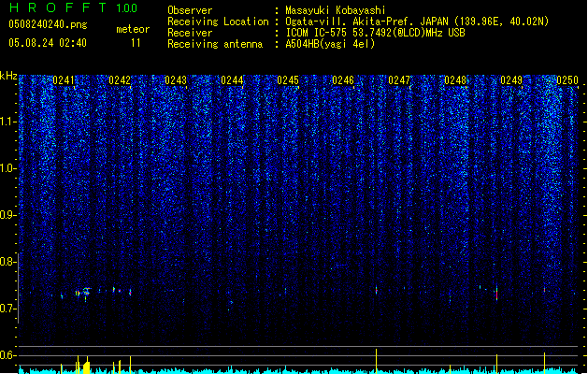Screen dimensions: 588x374
Task: Click the filename 0508240240.png
Action: point(48,24)
